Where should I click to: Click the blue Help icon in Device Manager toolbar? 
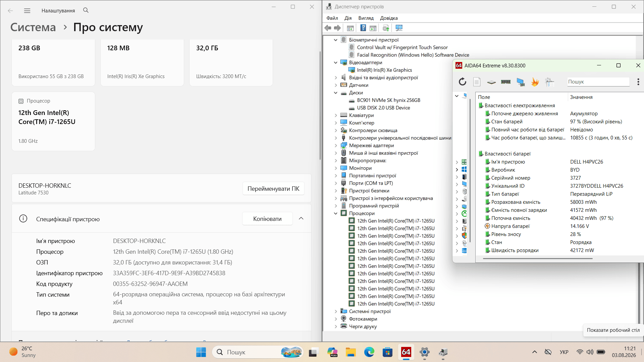click(363, 28)
